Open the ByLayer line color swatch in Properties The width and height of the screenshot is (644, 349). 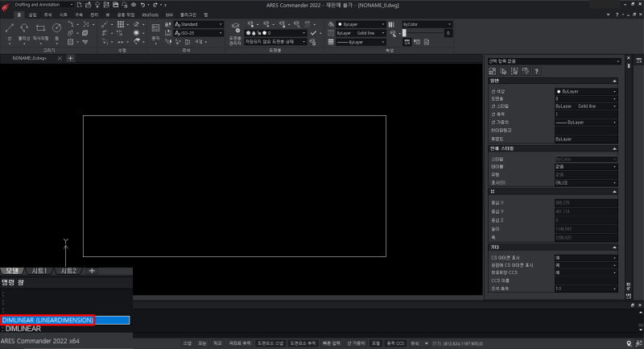(586, 92)
